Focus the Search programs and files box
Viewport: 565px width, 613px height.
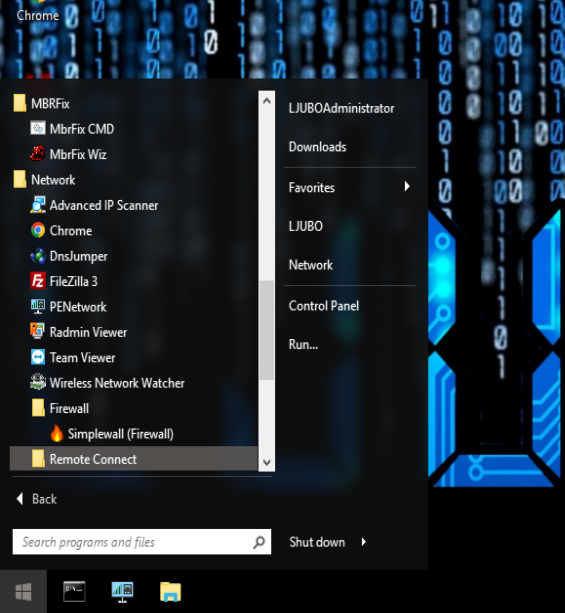coord(142,542)
